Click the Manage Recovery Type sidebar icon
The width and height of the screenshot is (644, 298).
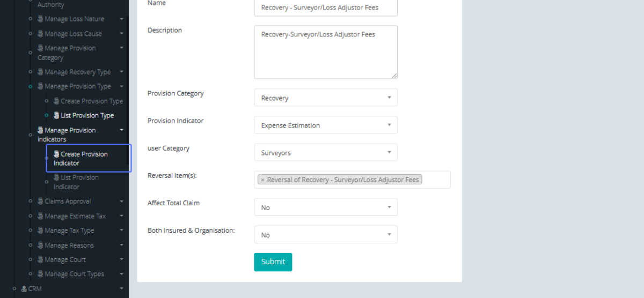(40, 72)
